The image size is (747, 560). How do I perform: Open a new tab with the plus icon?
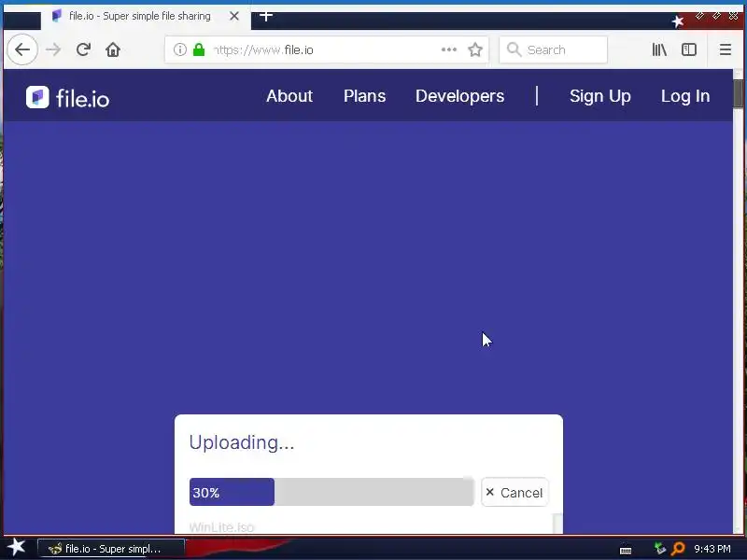(x=266, y=16)
